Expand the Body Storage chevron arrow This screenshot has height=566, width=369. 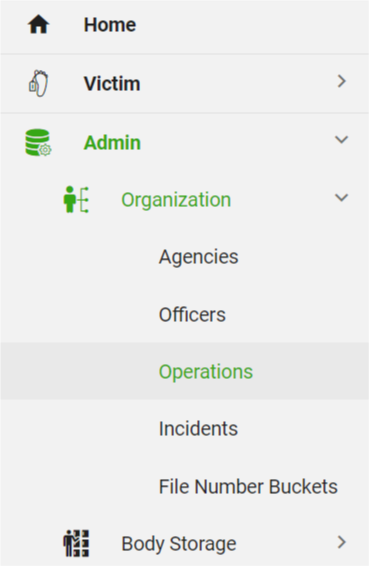[342, 542]
